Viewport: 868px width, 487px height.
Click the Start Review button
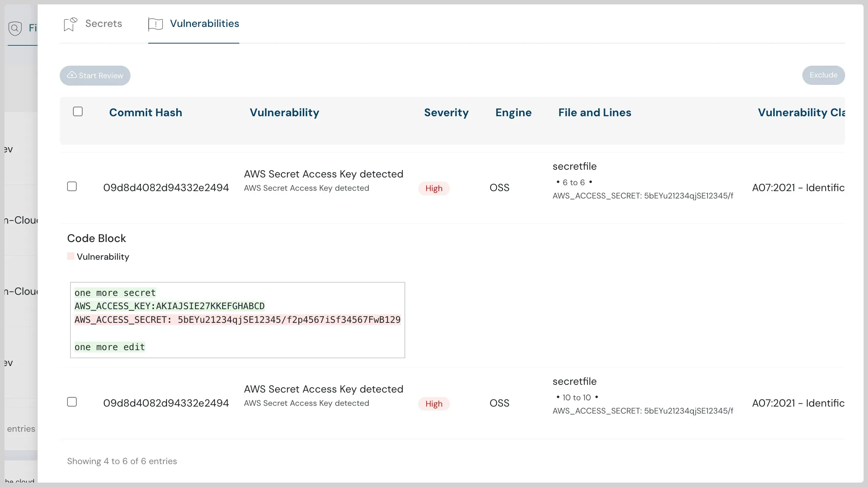(95, 75)
